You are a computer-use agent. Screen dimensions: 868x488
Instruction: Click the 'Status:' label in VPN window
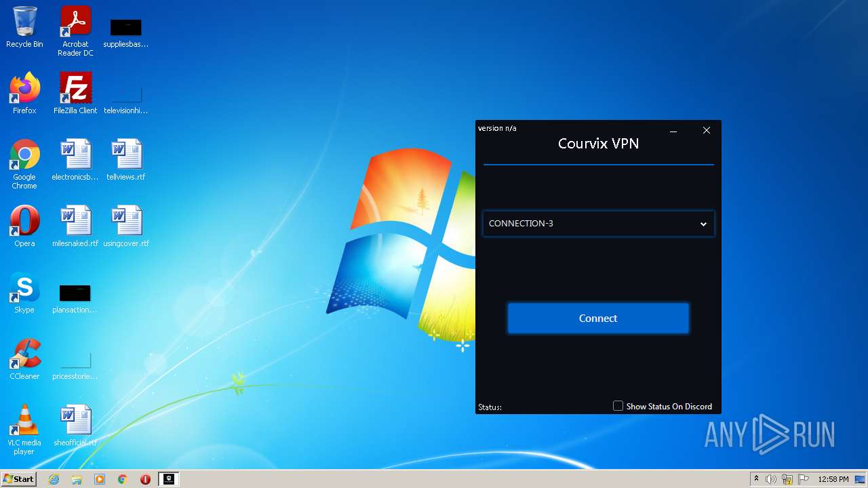point(490,407)
